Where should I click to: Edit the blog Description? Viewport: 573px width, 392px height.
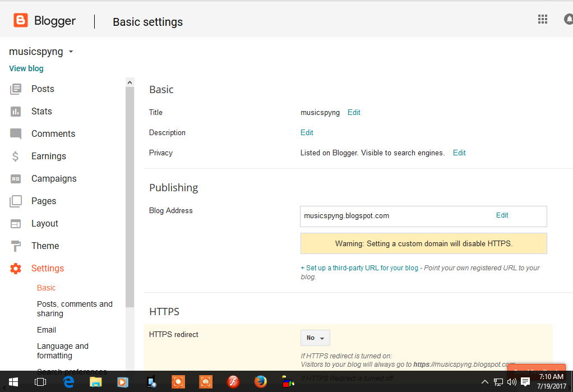click(x=307, y=133)
